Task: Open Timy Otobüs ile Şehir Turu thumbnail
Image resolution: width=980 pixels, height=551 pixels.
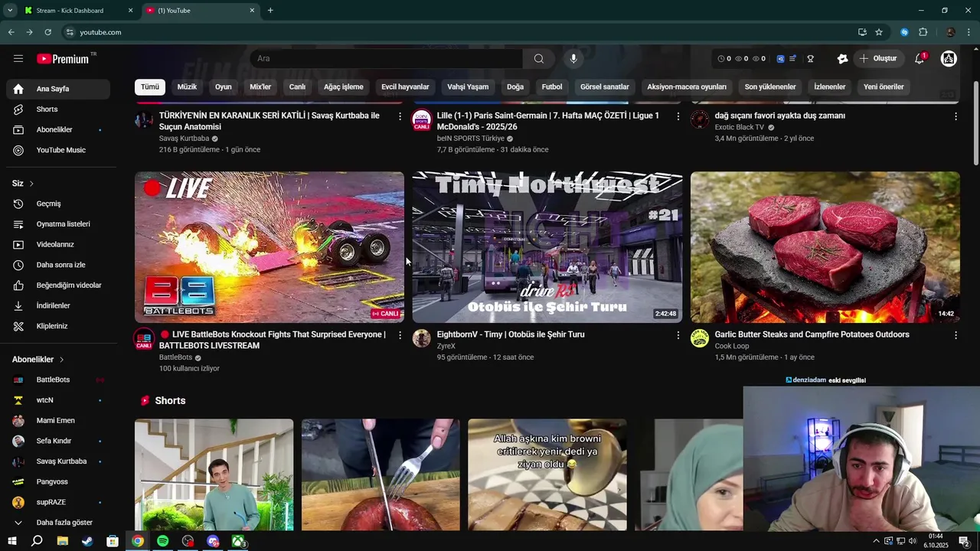Action: [x=547, y=247]
